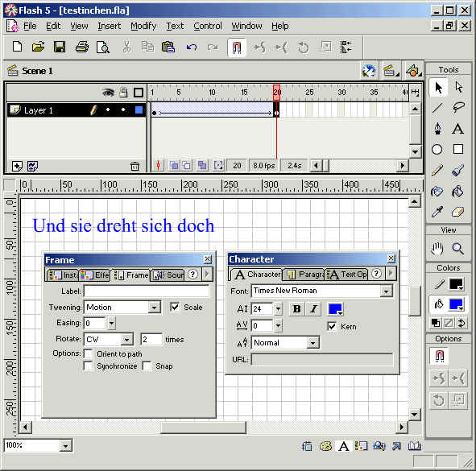
Task: Select the Pencil tool
Action: point(437,170)
